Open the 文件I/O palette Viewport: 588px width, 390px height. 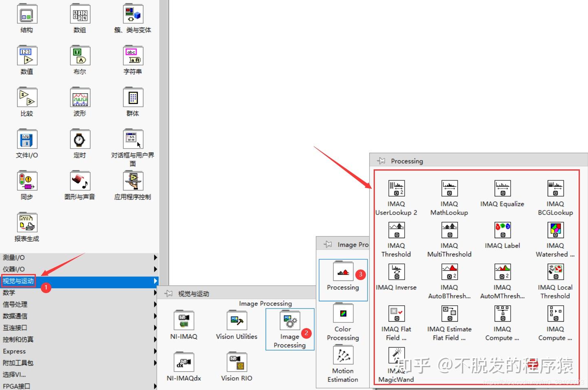[26, 139]
